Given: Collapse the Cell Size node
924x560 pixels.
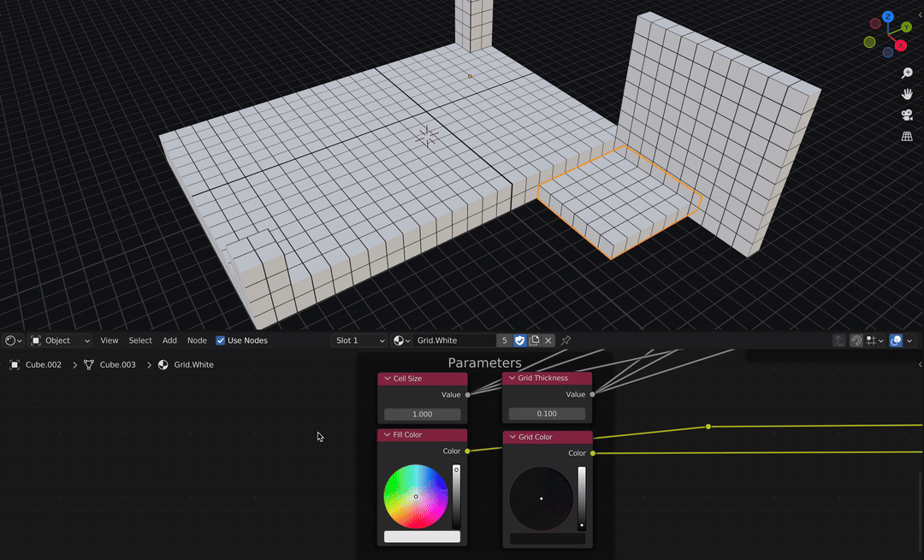Looking at the screenshot, I should point(388,379).
